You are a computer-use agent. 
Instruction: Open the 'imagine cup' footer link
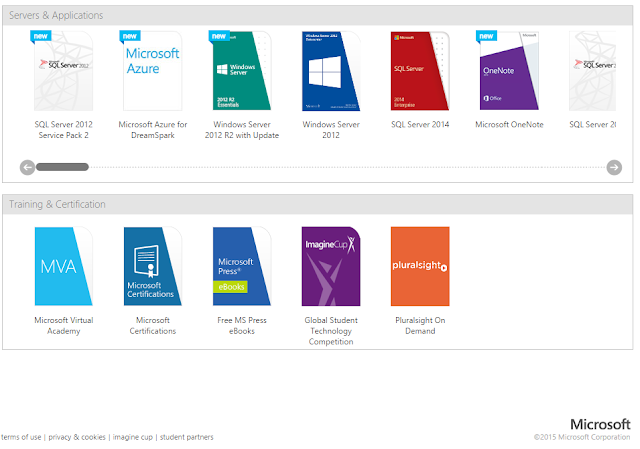coord(132,437)
